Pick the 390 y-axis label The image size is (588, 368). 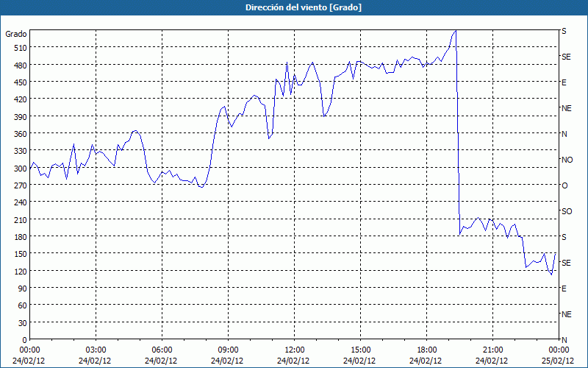pos(21,117)
